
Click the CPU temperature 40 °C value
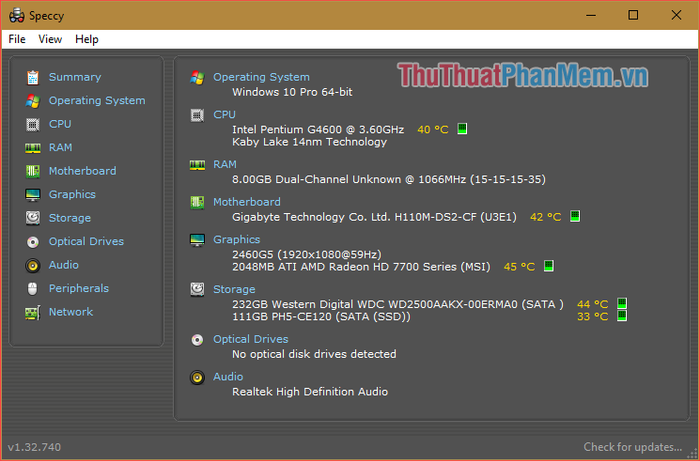(433, 130)
